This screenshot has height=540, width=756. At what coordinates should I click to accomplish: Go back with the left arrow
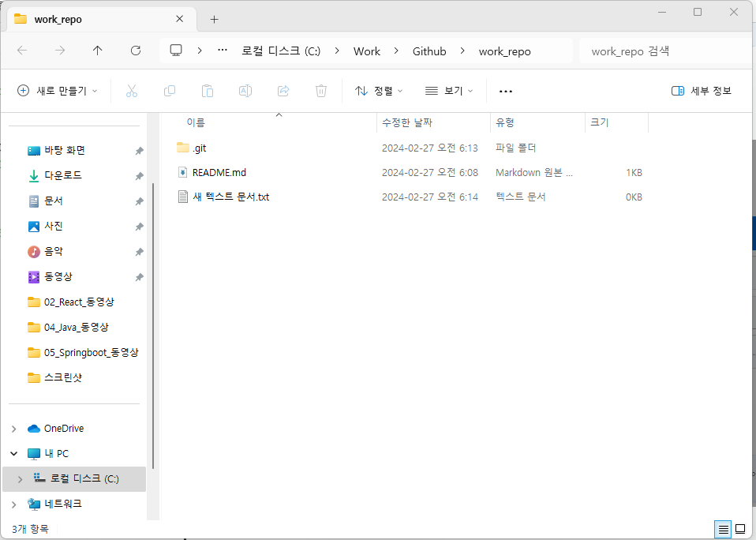(22, 51)
